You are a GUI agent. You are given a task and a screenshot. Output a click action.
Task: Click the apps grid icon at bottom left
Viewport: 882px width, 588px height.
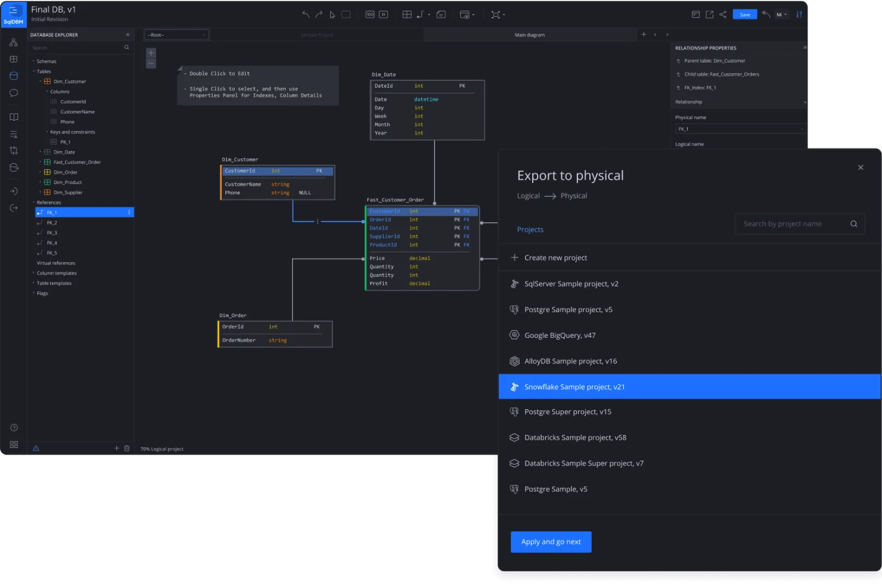14,444
